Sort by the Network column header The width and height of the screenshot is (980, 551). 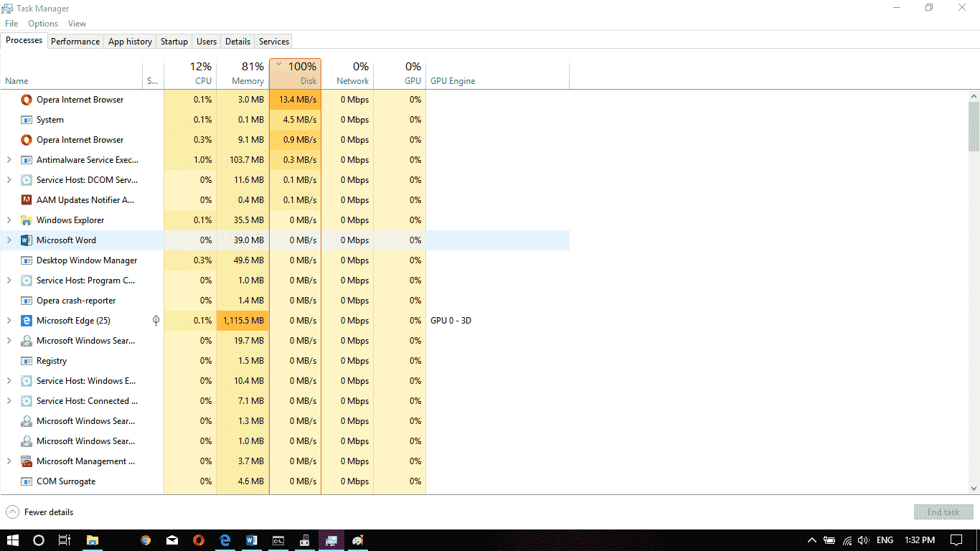[347, 74]
